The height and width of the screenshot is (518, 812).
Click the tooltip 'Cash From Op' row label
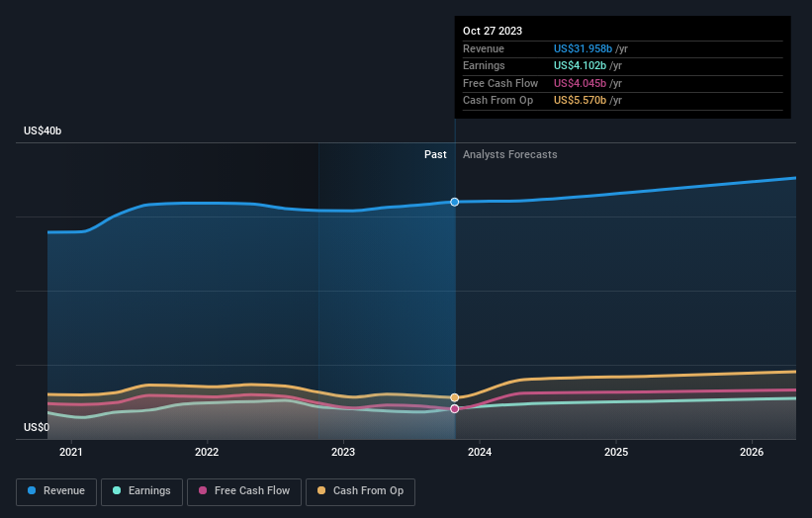pos(497,101)
